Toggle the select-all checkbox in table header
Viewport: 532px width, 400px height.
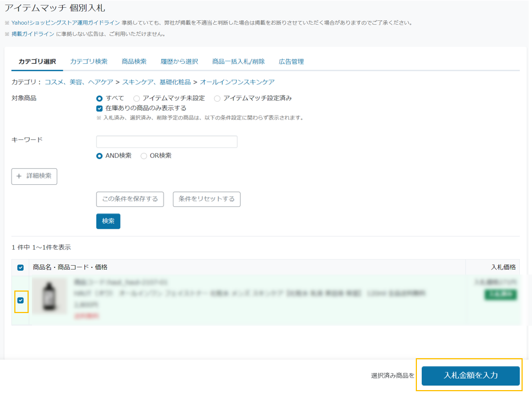(20, 267)
